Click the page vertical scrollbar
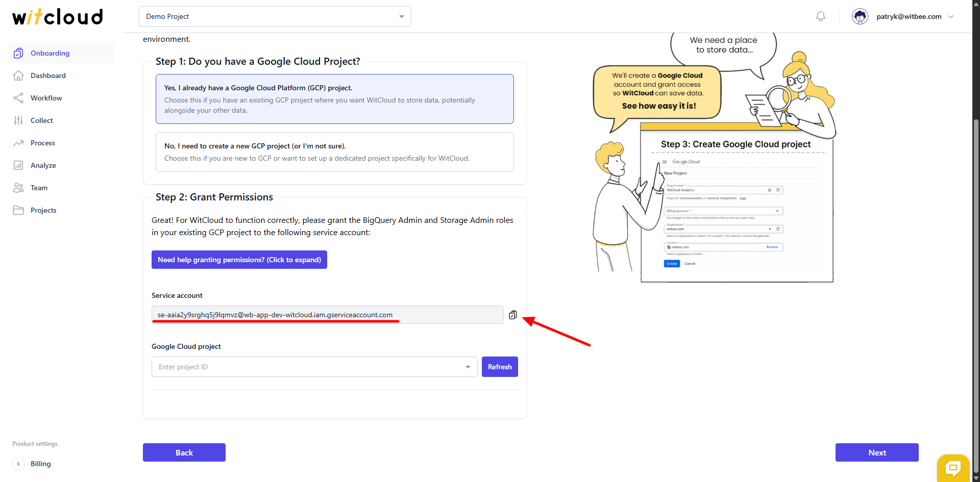Viewport: 980px width, 482px height. (976, 296)
